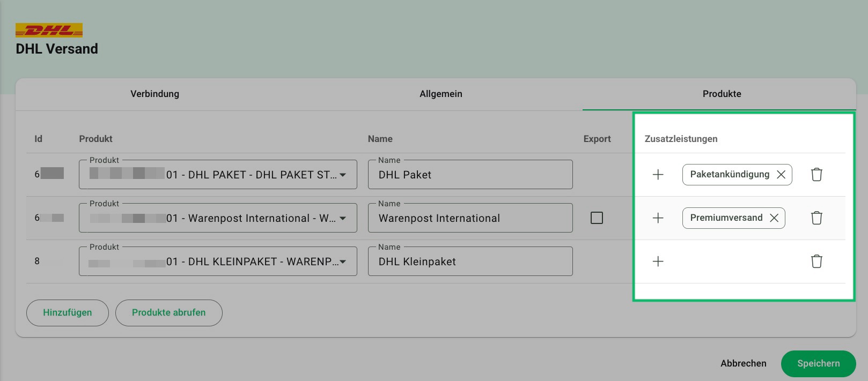Select the Produkte tab
This screenshot has height=381, width=868.
click(x=722, y=94)
